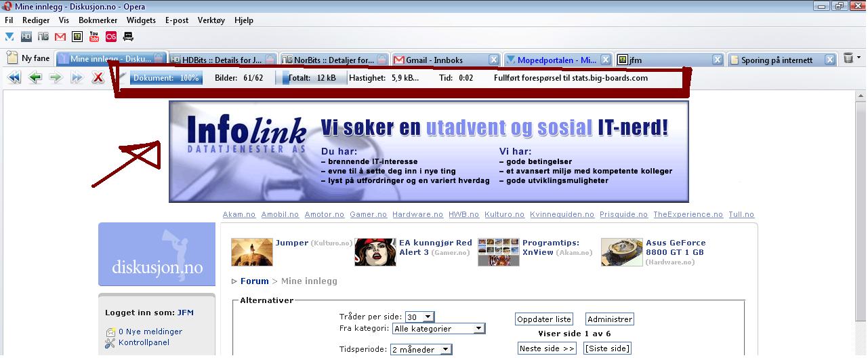Click the Oppdater liste button

[x=544, y=319]
